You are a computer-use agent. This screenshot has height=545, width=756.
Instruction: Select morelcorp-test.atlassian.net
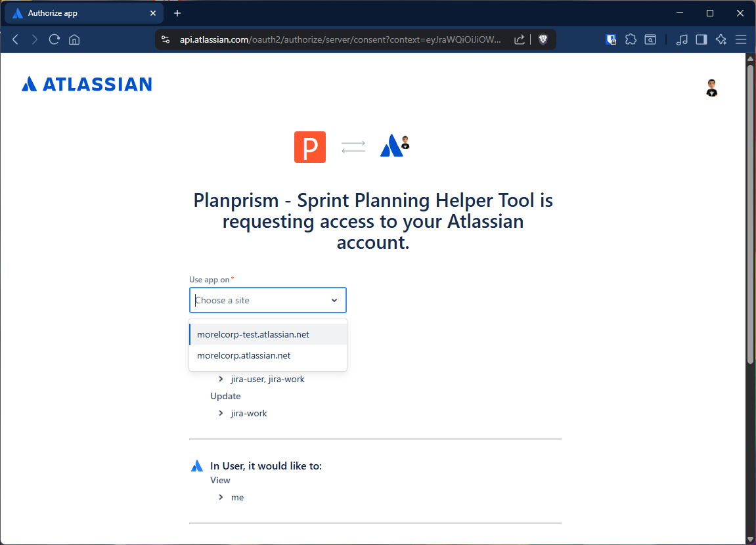pos(268,334)
